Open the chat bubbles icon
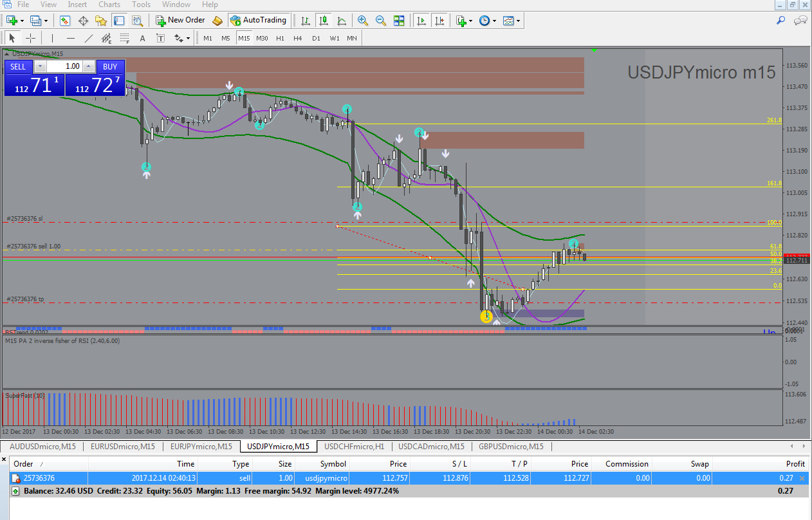This screenshot has width=812, height=520. 800,21
